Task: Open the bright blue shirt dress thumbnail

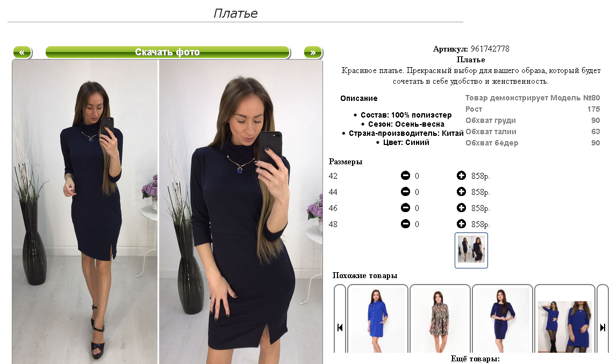Action: tap(377, 319)
